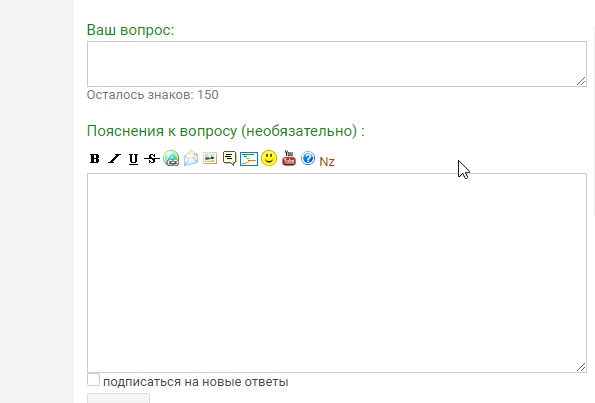This screenshot has height=403, width=595.
Task: Toggle Underline formatting button
Action: (x=133, y=159)
